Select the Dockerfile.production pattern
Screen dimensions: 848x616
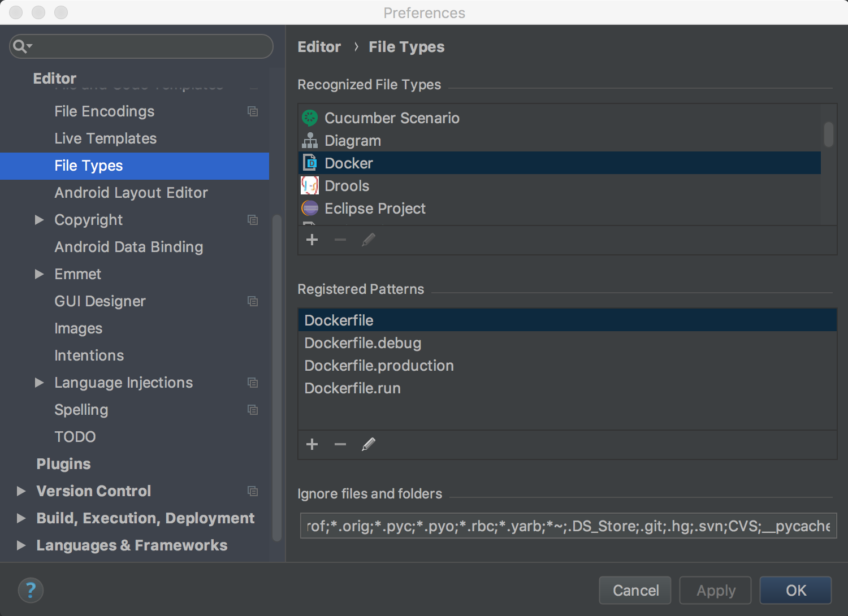tap(568, 365)
